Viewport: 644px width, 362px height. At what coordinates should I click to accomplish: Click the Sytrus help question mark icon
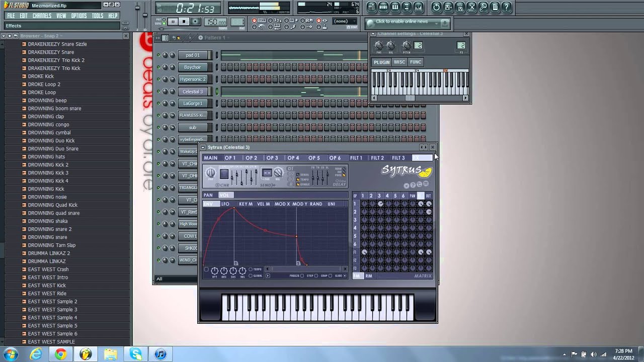[413, 185]
